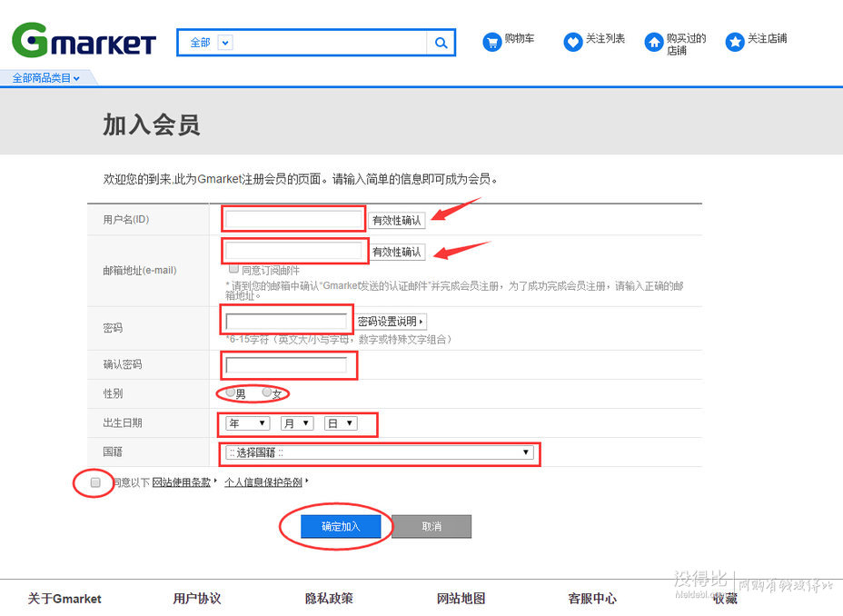The image size is (843, 616).
Task: Select the 男 gender radio button
Action: (231, 392)
